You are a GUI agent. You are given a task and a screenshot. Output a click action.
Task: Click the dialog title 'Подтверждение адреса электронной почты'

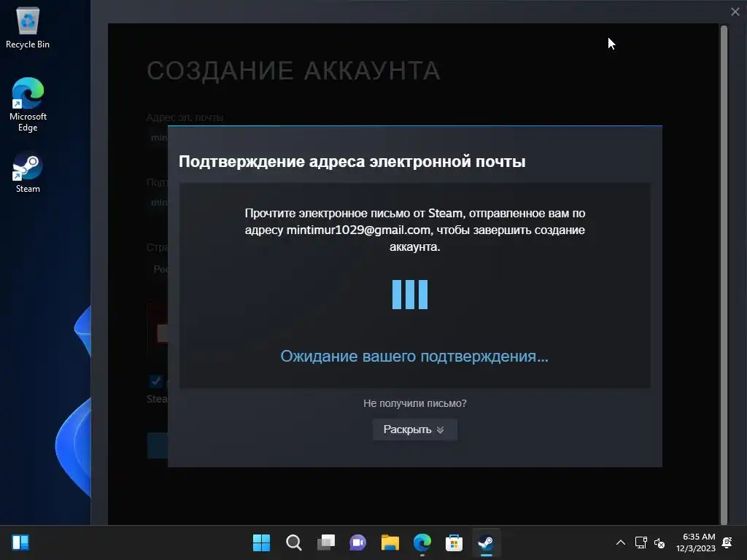tap(352, 161)
